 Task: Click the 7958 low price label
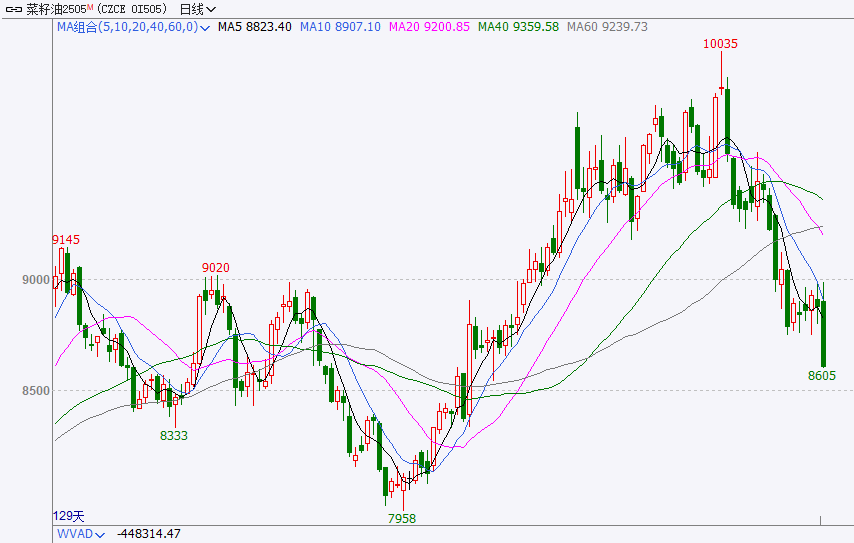pyautogui.click(x=401, y=518)
